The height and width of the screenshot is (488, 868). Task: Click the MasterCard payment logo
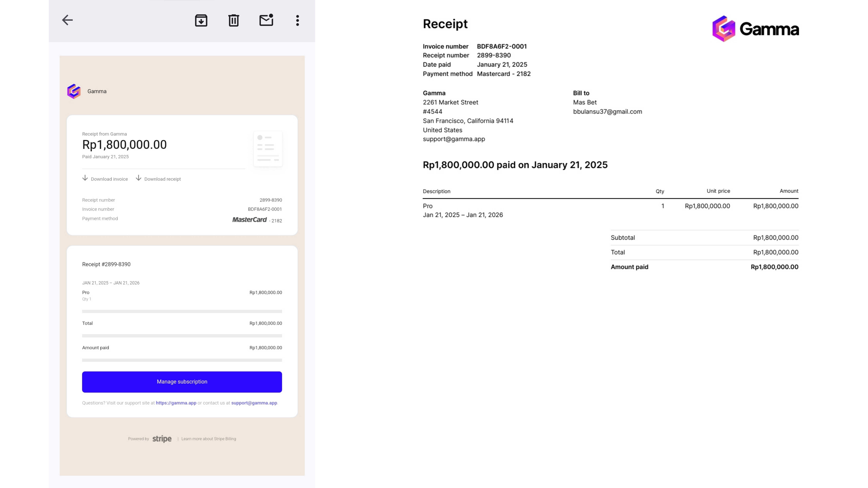tap(249, 220)
